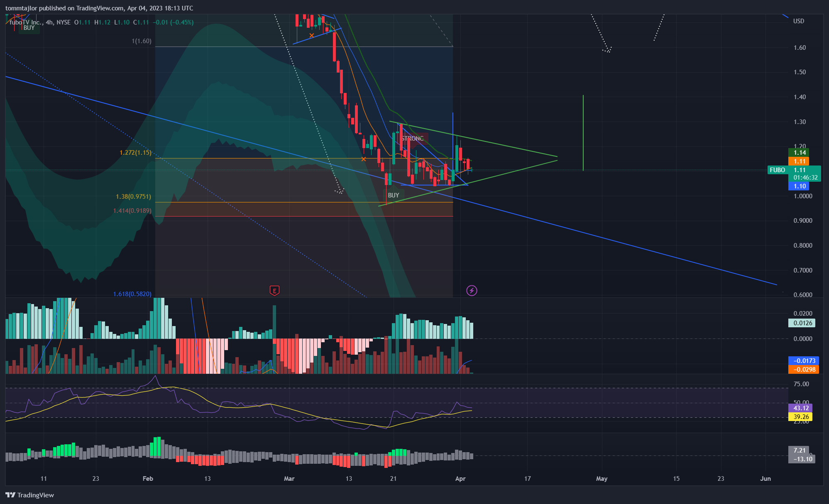The height and width of the screenshot is (504, 829).
Task: Click the FUBO ticker price label
Action: coord(778,170)
